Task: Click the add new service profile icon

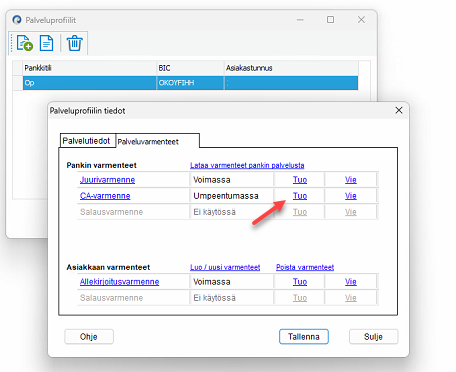Action: tap(25, 43)
